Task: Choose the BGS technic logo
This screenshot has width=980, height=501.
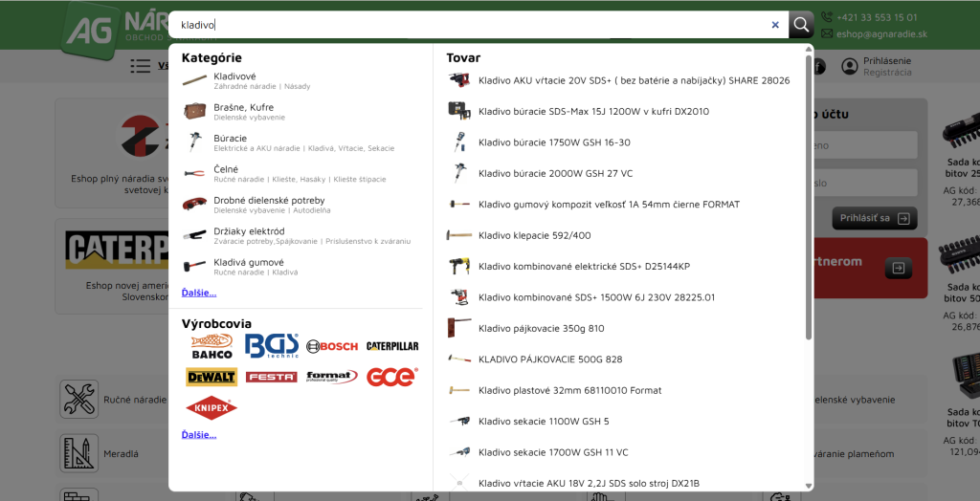Action: tap(271, 346)
